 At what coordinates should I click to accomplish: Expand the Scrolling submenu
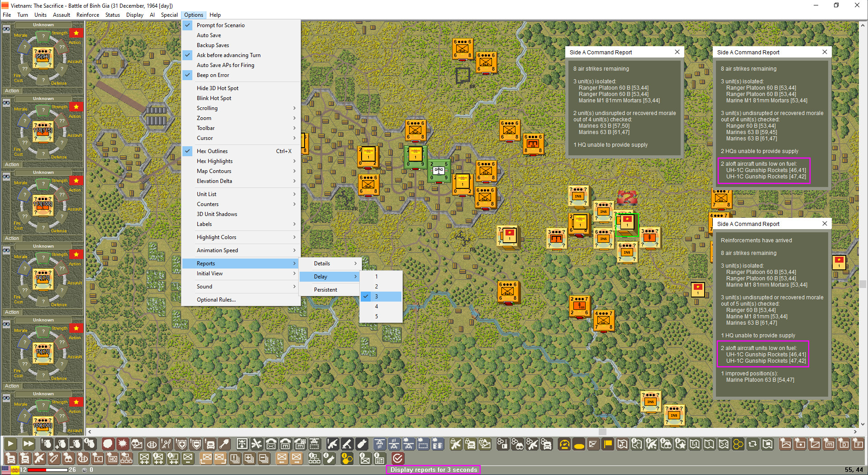tap(241, 108)
